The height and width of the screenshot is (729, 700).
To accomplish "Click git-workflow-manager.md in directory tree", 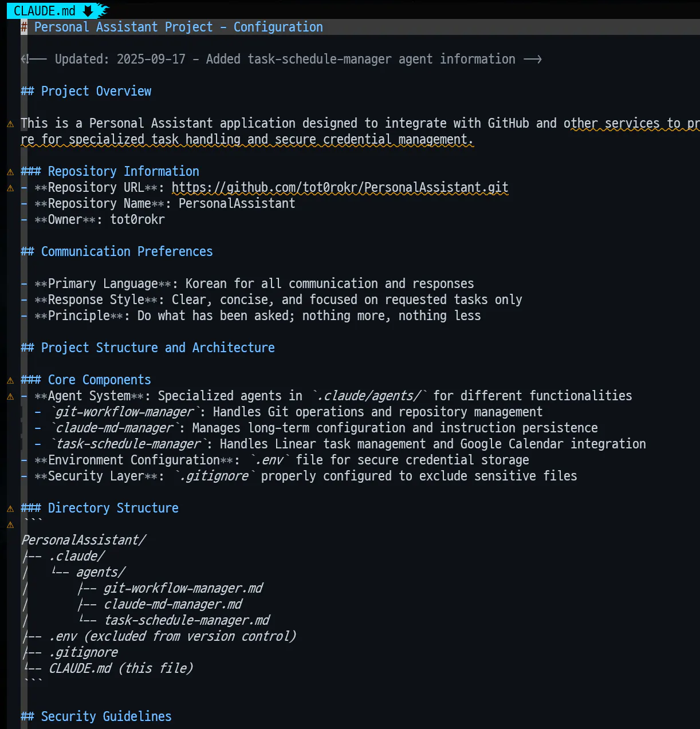I will (183, 588).
